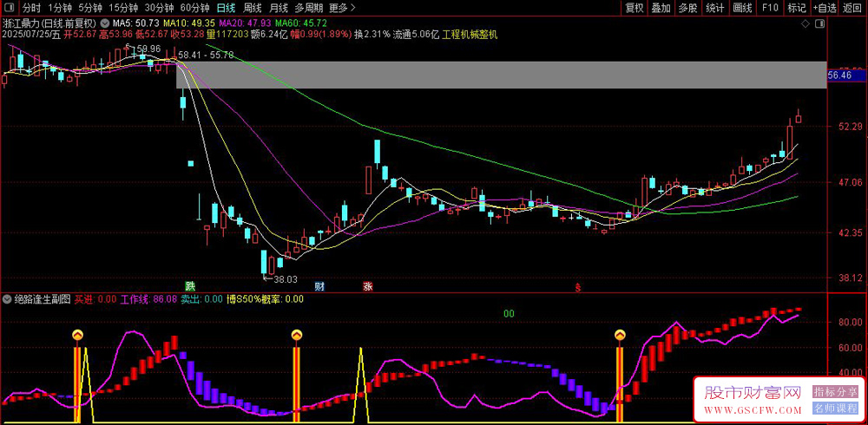868x425 pixels.
Task: Click the 卖出: 0.00 indicator value
Action: point(202,299)
